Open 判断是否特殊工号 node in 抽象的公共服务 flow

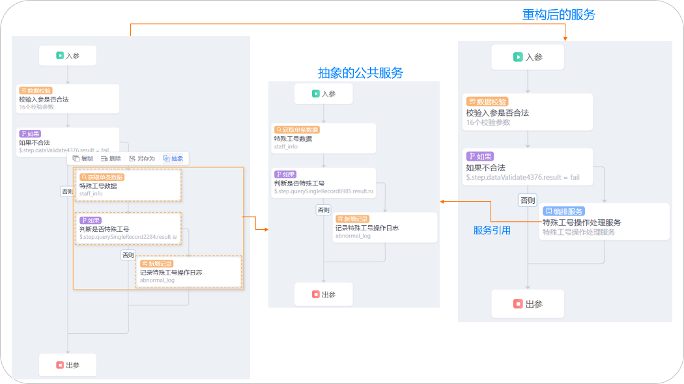(x=324, y=183)
